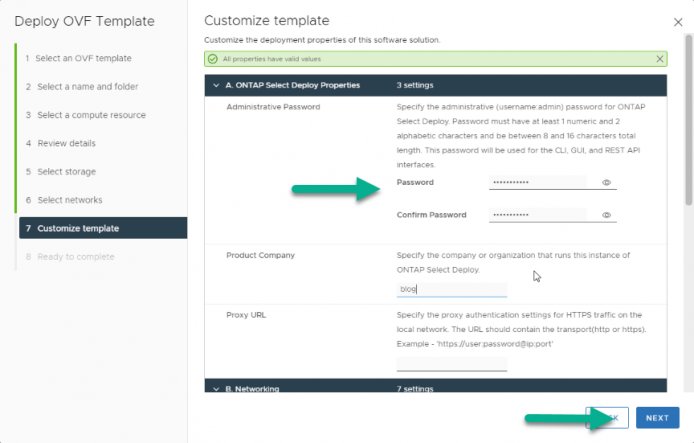Screen dimensions: 694x443
Task: Open step 3 Select a compute resource
Action: 85,115
